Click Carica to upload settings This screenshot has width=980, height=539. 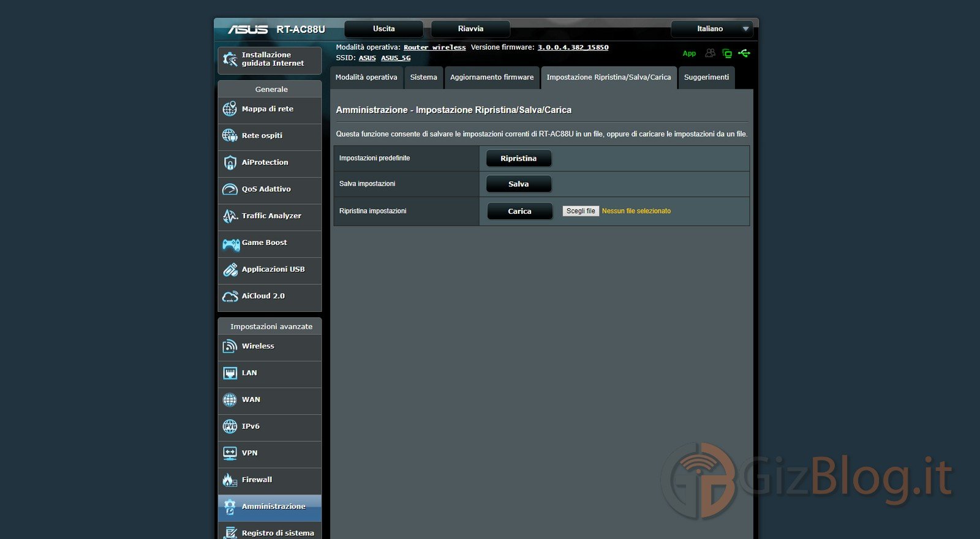(x=520, y=211)
